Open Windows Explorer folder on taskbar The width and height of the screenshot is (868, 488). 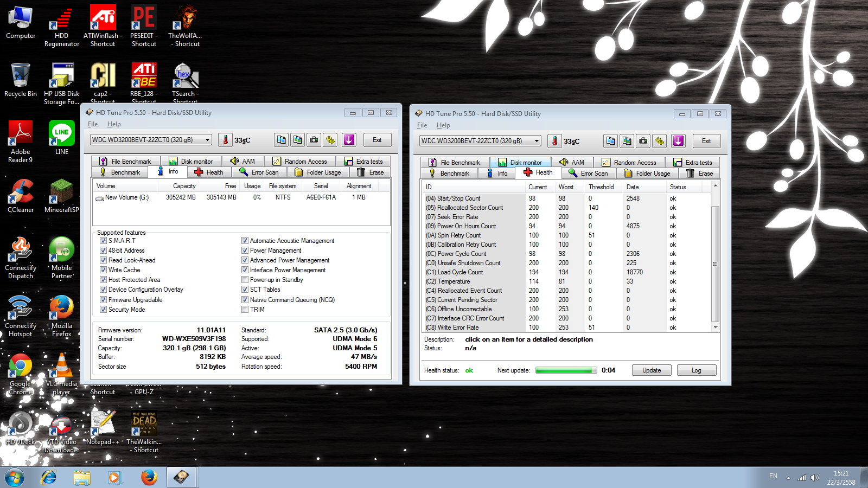[x=82, y=477]
